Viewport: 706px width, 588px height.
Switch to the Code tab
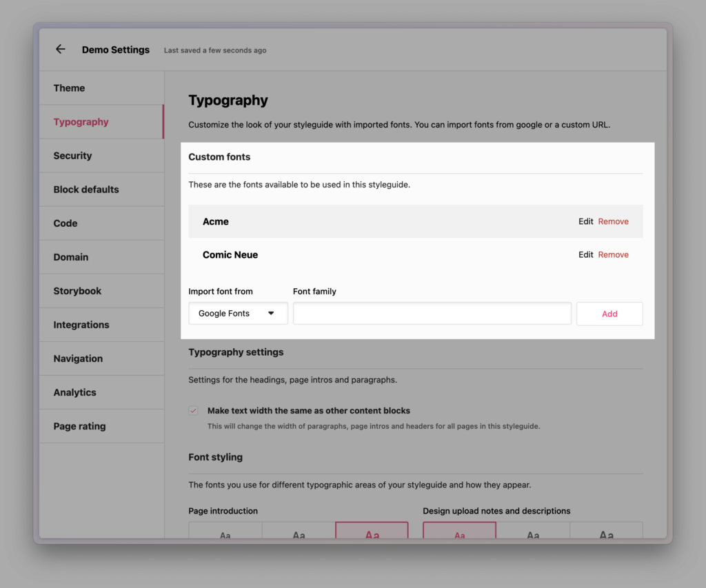pos(102,223)
